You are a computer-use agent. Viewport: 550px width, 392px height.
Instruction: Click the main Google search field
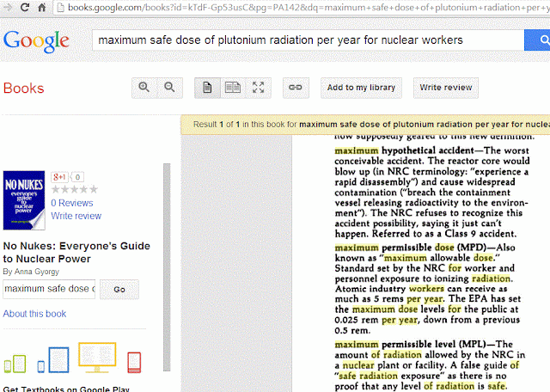[308, 40]
